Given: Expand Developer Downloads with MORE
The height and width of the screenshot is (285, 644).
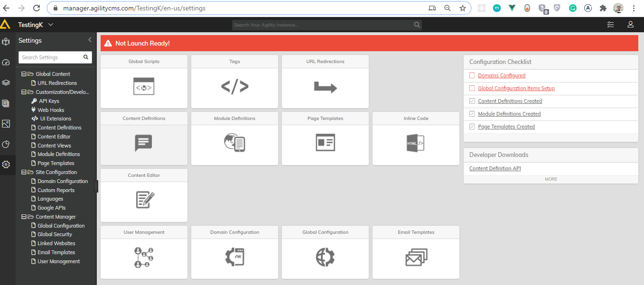Looking at the screenshot, I should [x=551, y=179].
